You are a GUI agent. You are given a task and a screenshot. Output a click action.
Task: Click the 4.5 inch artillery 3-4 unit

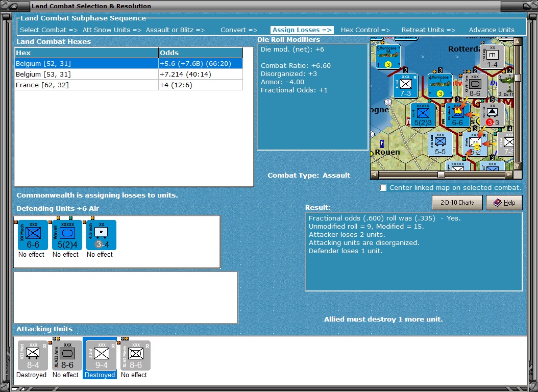101,235
